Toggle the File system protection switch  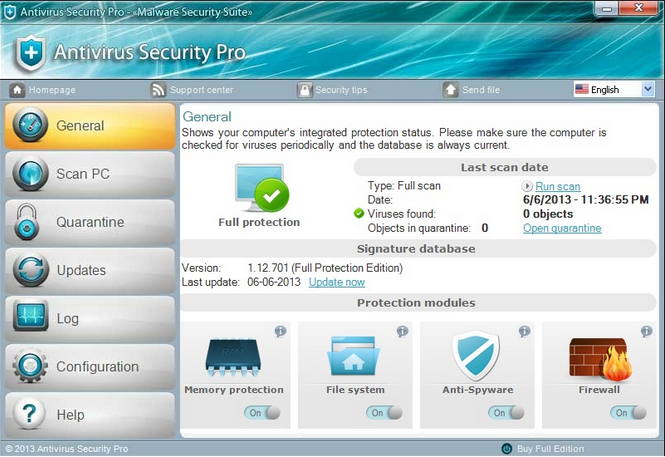(x=384, y=412)
